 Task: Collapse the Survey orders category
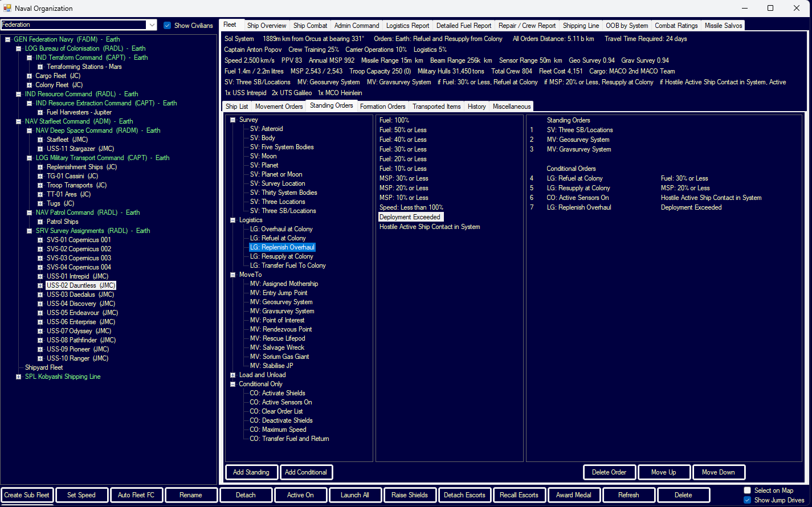coord(232,120)
